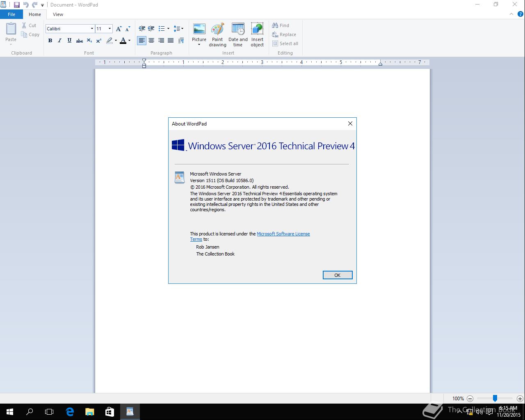Open the font color dropdown arrow
Viewport: 525px width, 420px height.
129,41
